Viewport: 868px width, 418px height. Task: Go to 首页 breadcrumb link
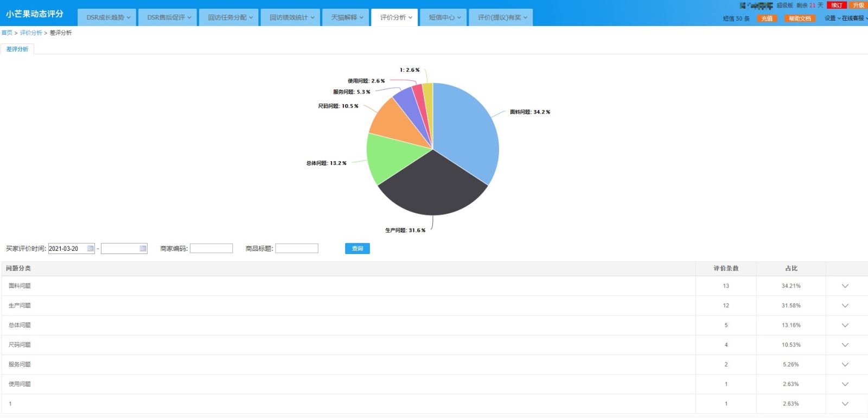(x=7, y=33)
